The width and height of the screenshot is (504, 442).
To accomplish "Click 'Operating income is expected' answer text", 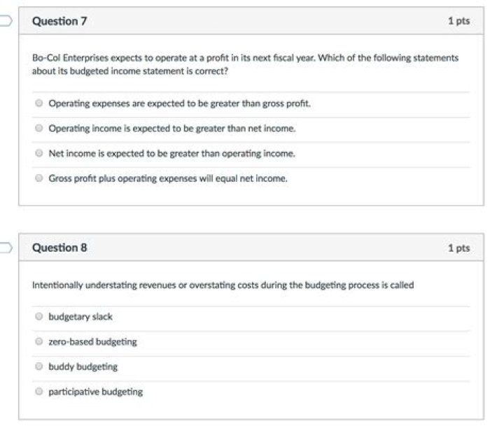I will (x=172, y=129).
